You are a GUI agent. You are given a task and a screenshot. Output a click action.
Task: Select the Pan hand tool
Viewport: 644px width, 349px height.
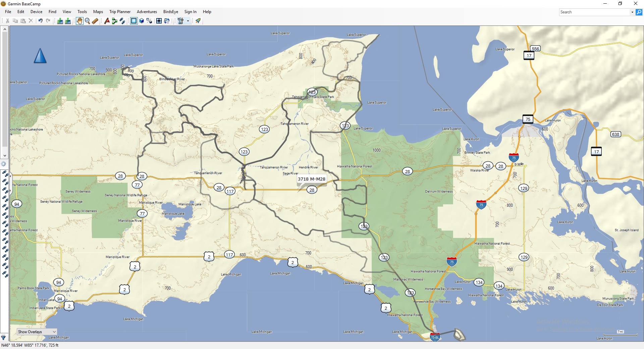[79, 21]
